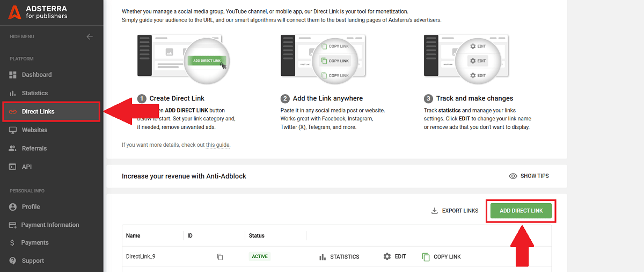This screenshot has height=272, width=644.
Task: Click the Websites monitor icon
Action: tap(13, 130)
